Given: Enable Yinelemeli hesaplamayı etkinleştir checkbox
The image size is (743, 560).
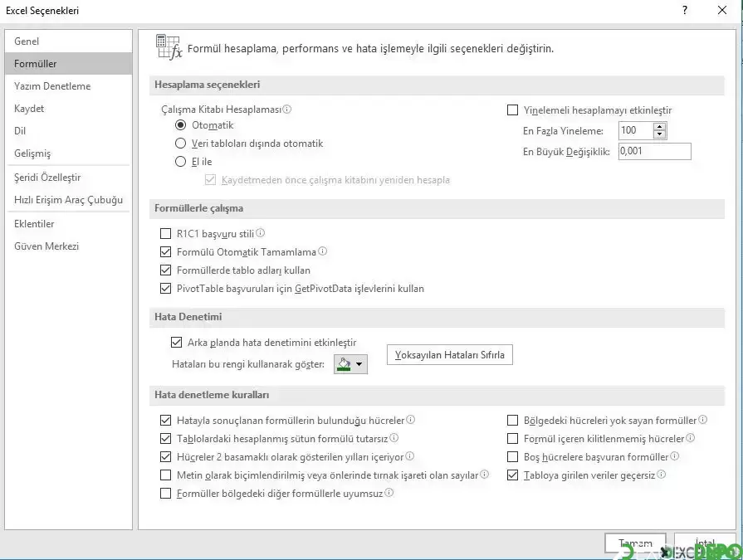Looking at the screenshot, I should [513, 110].
